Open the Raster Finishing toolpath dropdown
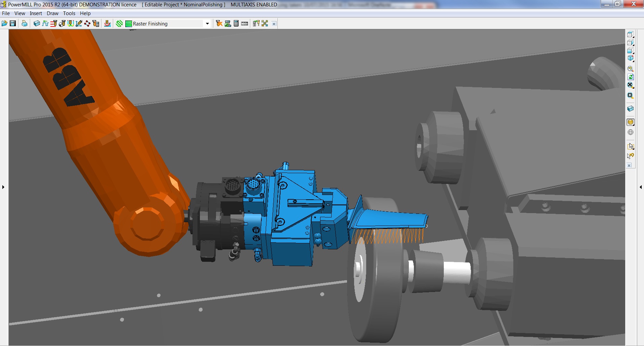This screenshot has width=644, height=346. tap(207, 23)
